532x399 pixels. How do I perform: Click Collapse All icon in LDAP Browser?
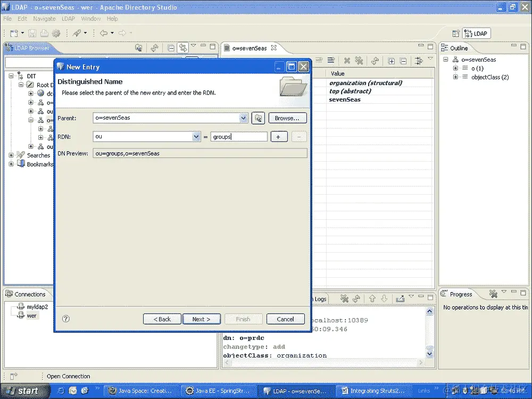[171, 48]
